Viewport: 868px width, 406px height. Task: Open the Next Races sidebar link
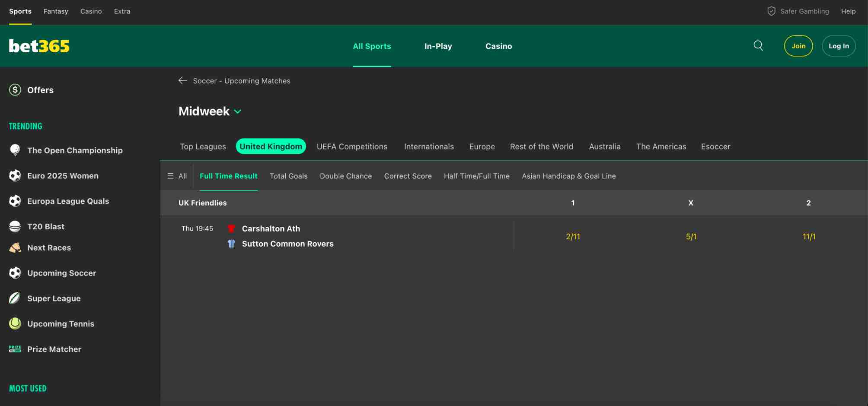click(x=49, y=247)
